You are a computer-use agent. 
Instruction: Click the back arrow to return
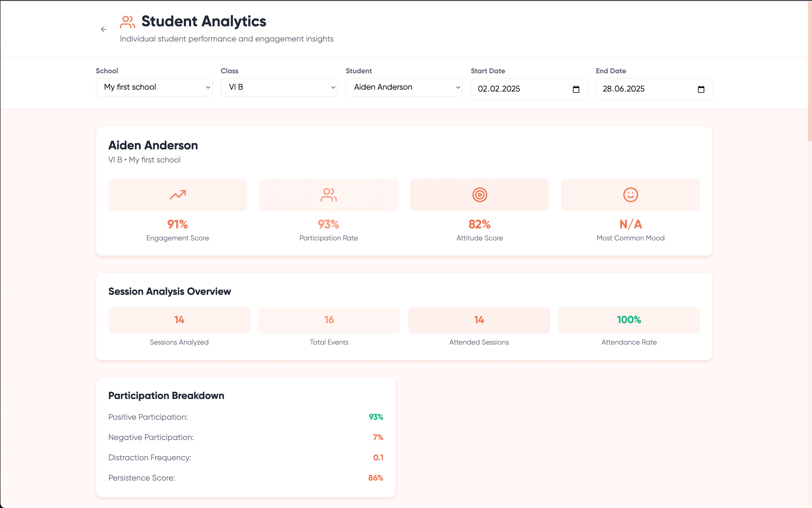pyautogui.click(x=104, y=29)
